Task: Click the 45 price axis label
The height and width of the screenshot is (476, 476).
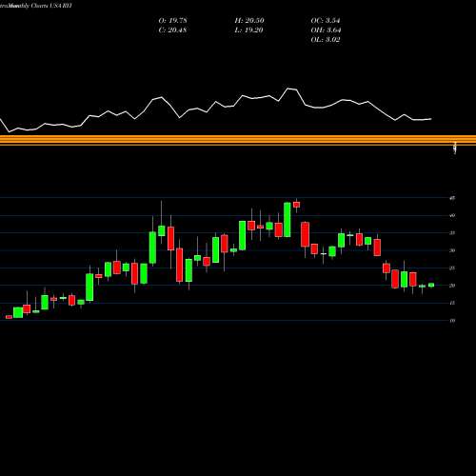Action: (452, 198)
